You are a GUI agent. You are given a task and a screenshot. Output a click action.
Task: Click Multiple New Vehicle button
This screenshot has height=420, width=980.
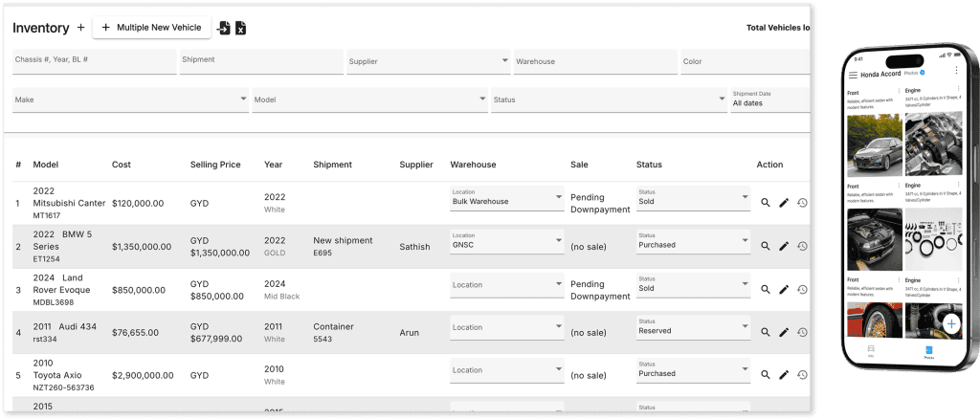[x=152, y=28]
